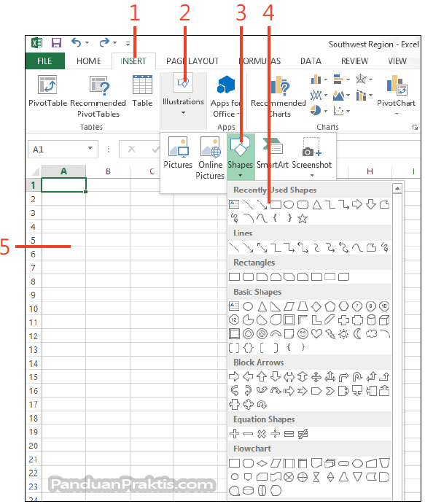Click the Name Box showing A1
The image size is (425, 504).
(63, 150)
